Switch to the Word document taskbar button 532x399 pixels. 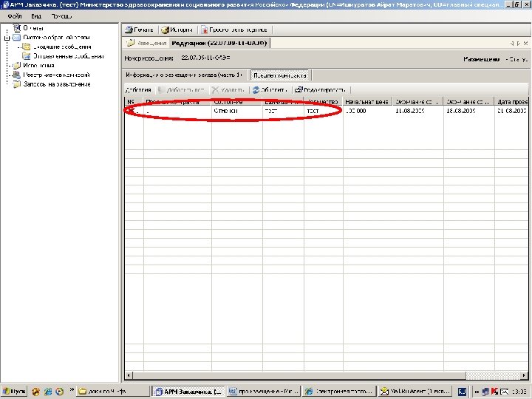point(265,392)
